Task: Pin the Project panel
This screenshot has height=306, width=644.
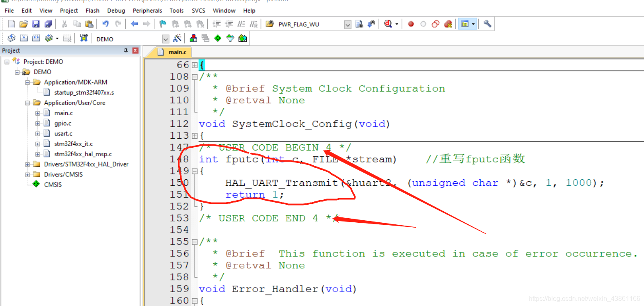Action: 126,50
